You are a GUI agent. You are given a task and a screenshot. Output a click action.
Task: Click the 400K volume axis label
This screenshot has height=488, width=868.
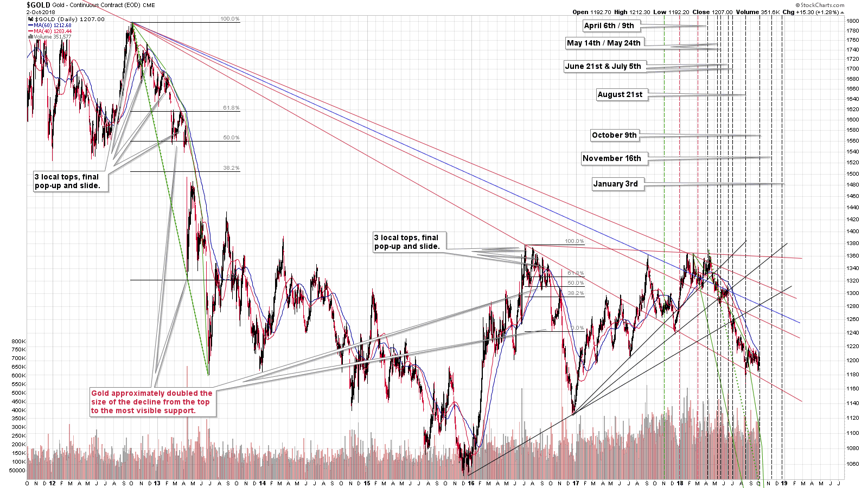point(18,410)
